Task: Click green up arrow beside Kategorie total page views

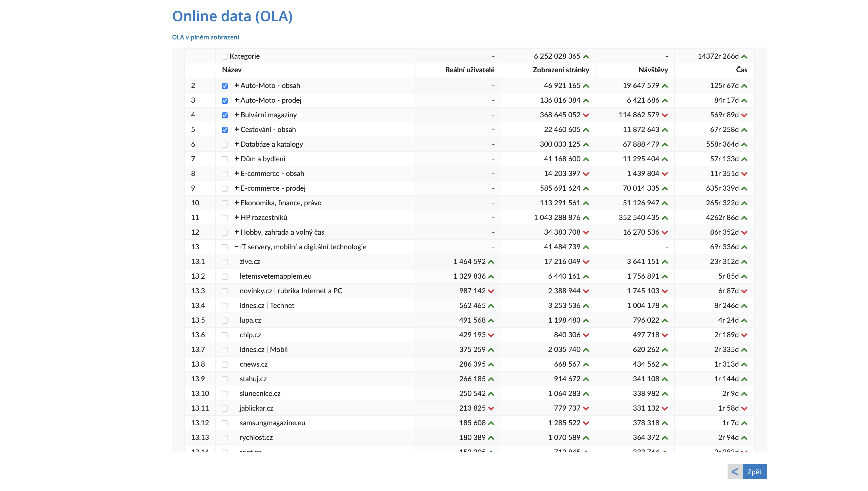Action: click(x=586, y=57)
